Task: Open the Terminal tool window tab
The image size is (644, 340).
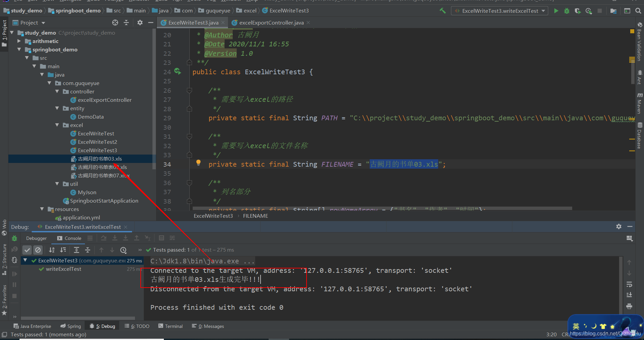Action: [x=171, y=326]
